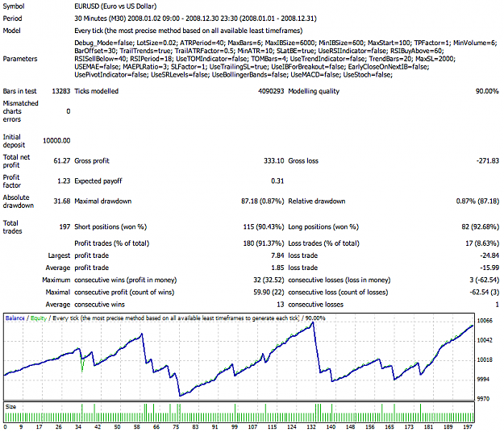This screenshot has height=432, width=504.
Task: Click the chart y-axis value 10066
Action: click(x=485, y=321)
